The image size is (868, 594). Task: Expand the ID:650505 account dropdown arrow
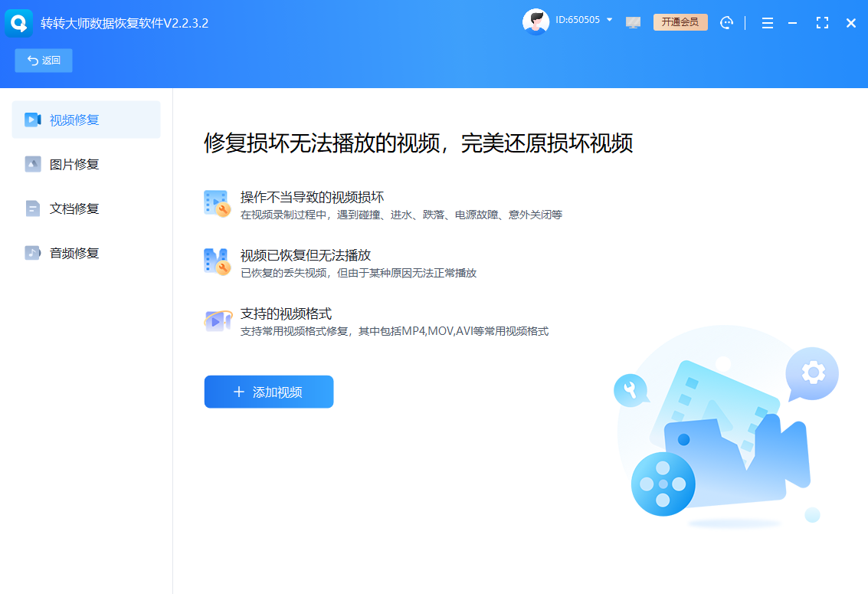(608, 21)
